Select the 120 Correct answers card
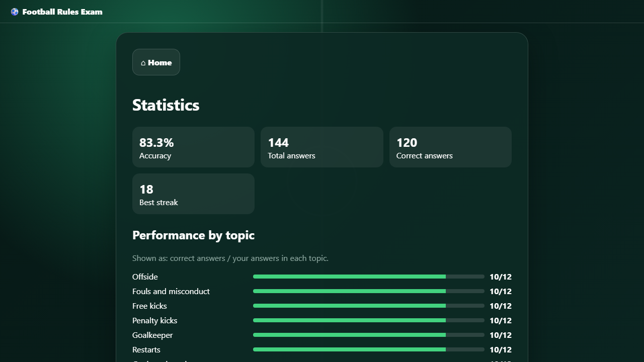 click(450, 147)
